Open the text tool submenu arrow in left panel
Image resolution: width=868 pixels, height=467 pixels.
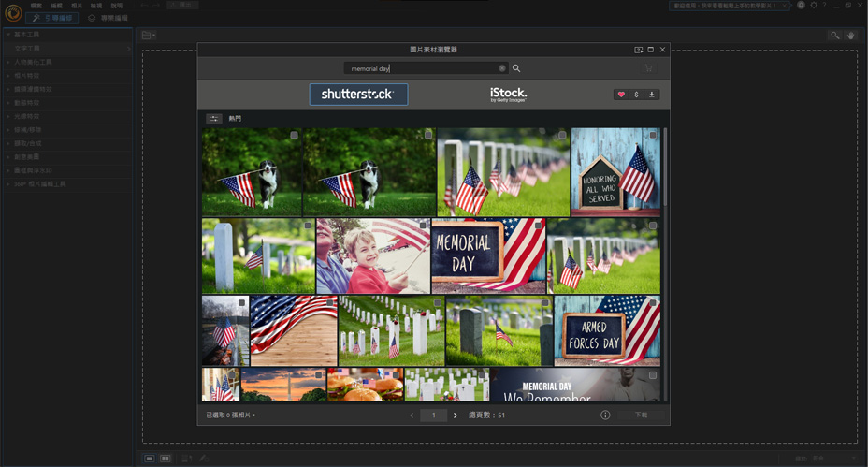click(128, 48)
